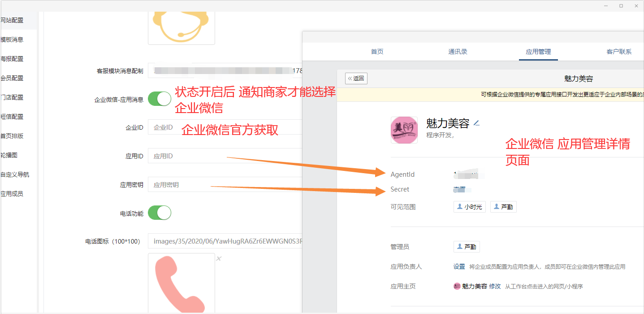Screen dimensions: 644x314
Task: Click the 程序开发 description text
Action: pyautogui.click(x=440, y=135)
